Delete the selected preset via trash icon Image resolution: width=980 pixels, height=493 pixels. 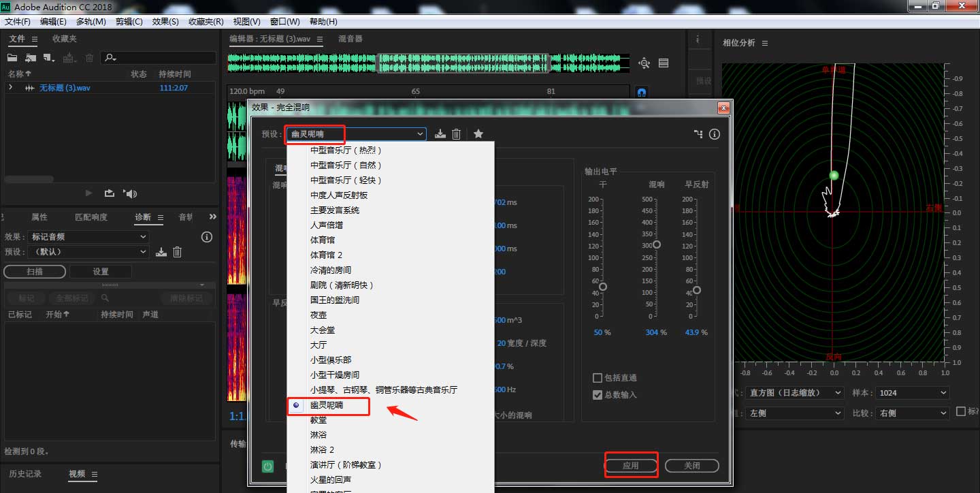pyautogui.click(x=456, y=133)
